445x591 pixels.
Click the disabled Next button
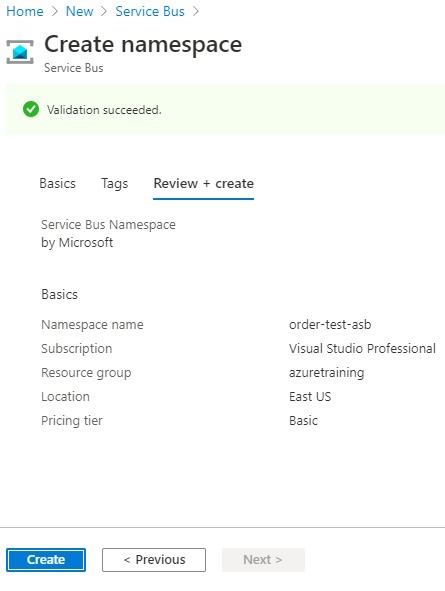click(263, 560)
